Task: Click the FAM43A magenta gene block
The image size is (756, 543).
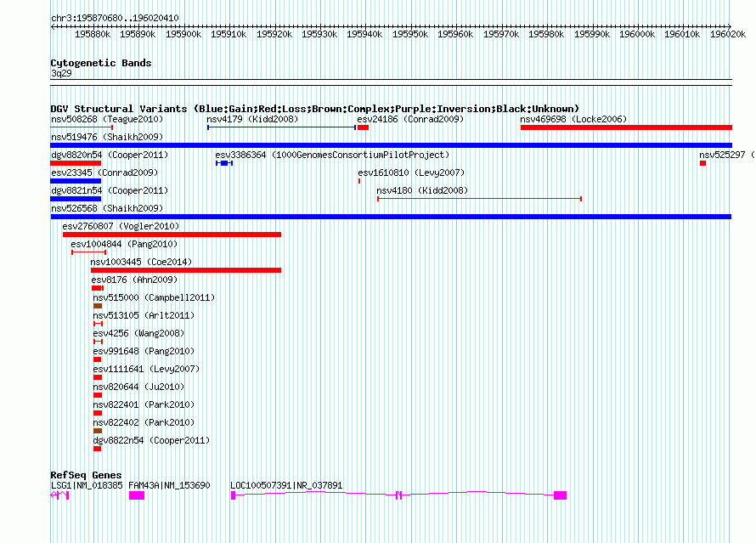Action: [137, 495]
